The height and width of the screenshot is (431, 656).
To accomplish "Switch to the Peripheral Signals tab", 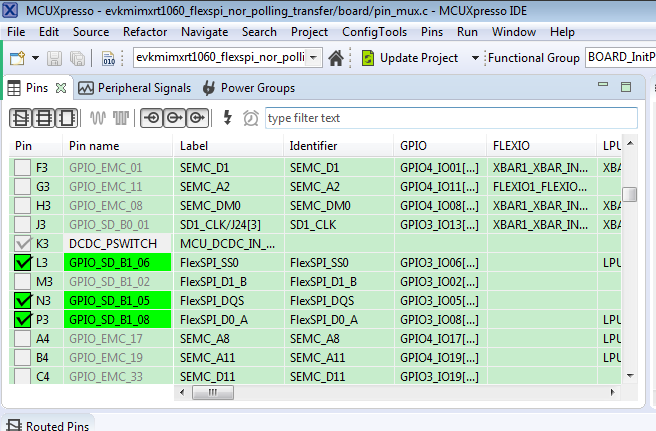I will pos(134,88).
